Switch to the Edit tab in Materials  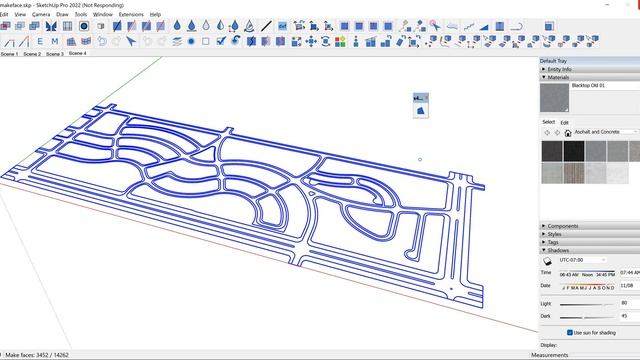pyautogui.click(x=564, y=122)
